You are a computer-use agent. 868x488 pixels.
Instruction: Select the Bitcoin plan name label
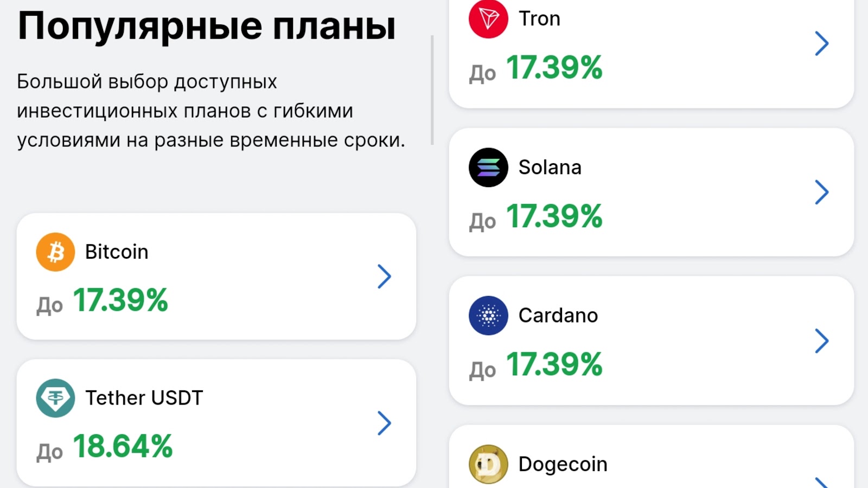[x=117, y=252]
